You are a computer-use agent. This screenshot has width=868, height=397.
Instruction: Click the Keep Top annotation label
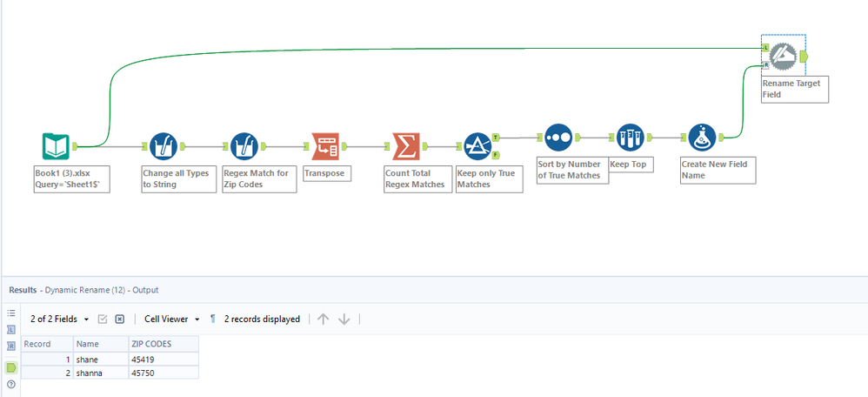point(631,165)
